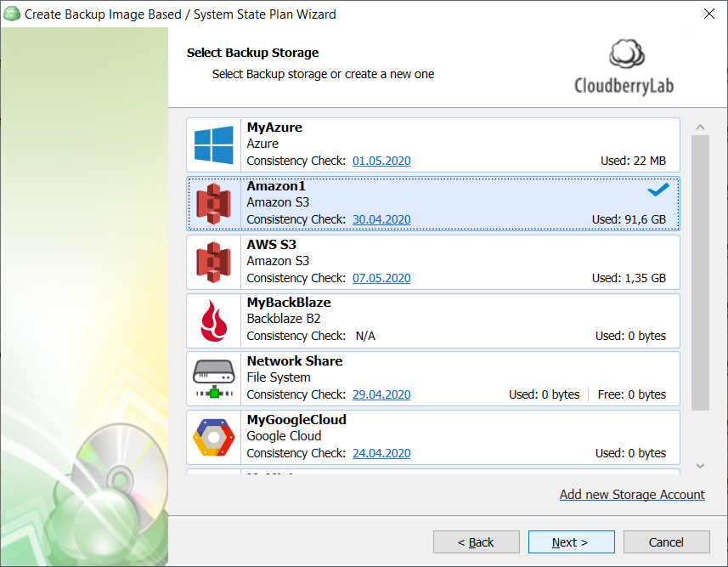728x567 pixels.
Task: Click the MyGoogleCloud hexagon icon
Action: [x=213, y=437]
